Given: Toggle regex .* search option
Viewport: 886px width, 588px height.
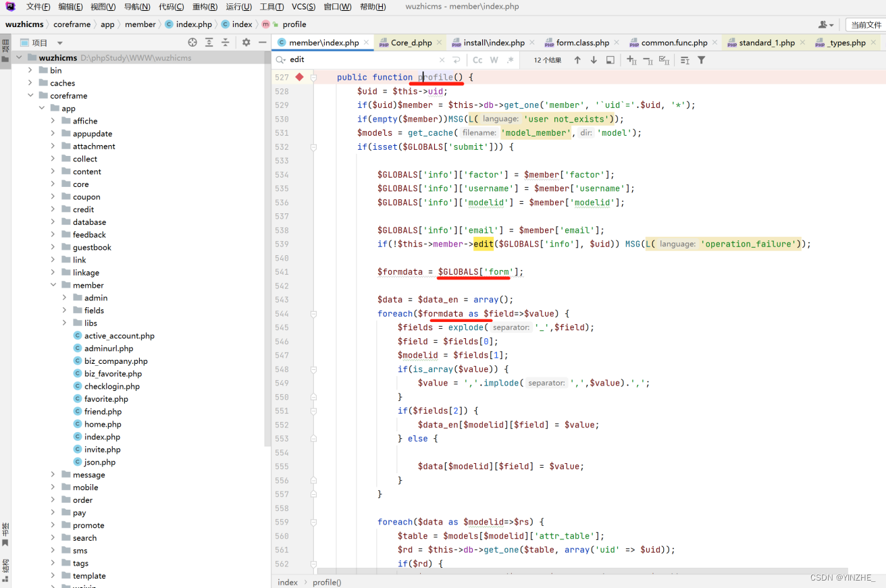Looking at the screenshot, I should (x=511, y=60).
